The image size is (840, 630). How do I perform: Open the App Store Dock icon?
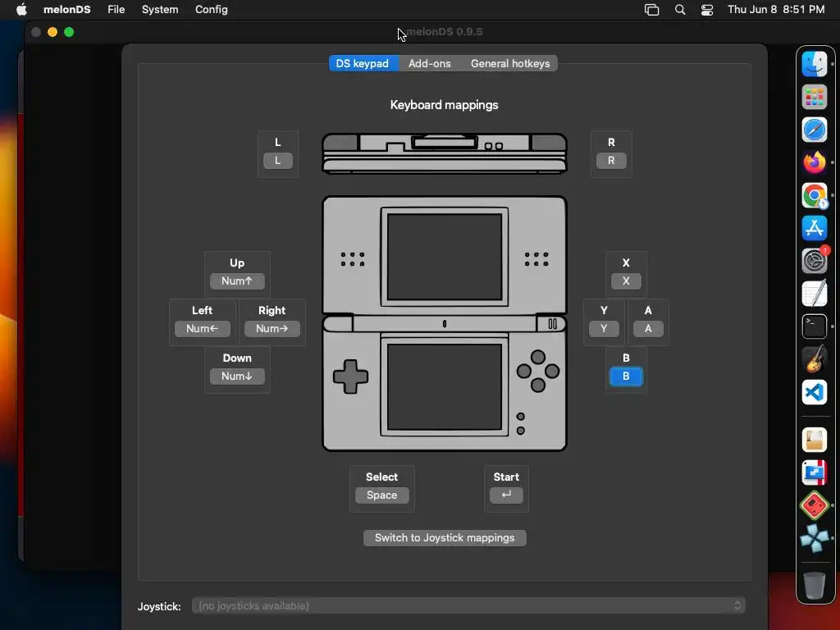pos(815,228)
